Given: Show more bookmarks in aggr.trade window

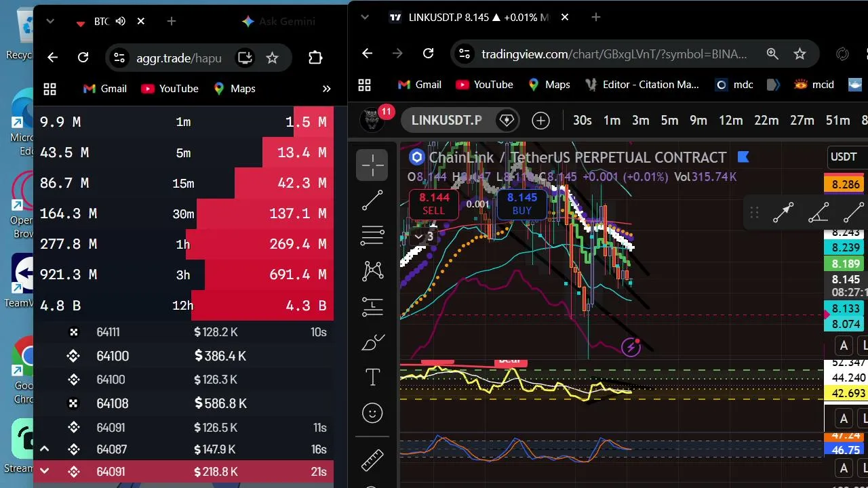Looking at the screenshot, I should pos(326,89).
